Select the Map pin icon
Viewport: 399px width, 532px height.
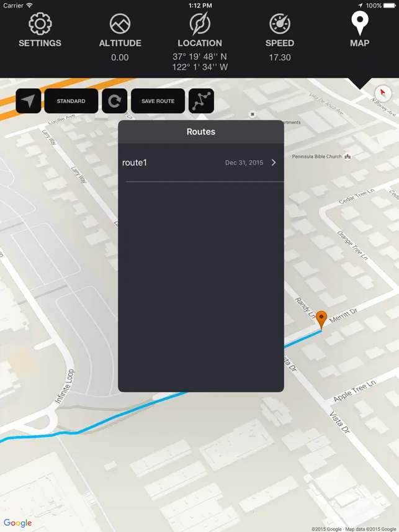click(x=360, y=23)
